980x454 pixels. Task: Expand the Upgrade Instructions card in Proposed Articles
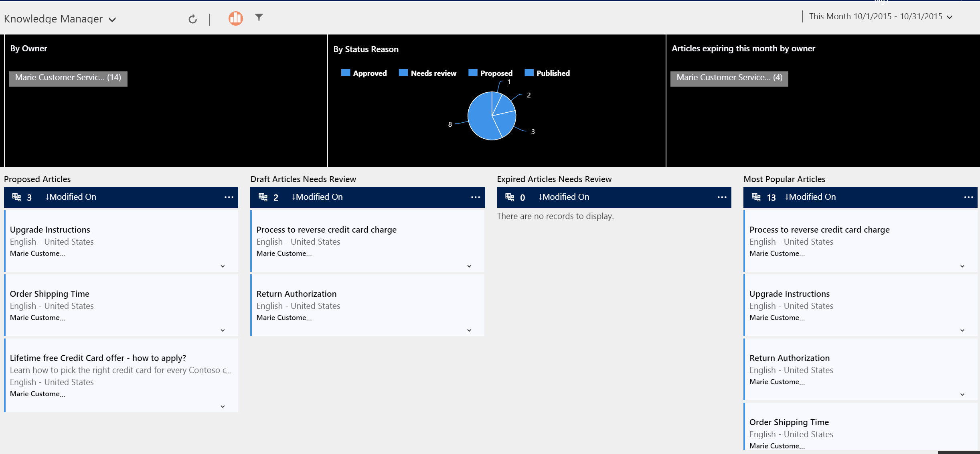(223, 266)
